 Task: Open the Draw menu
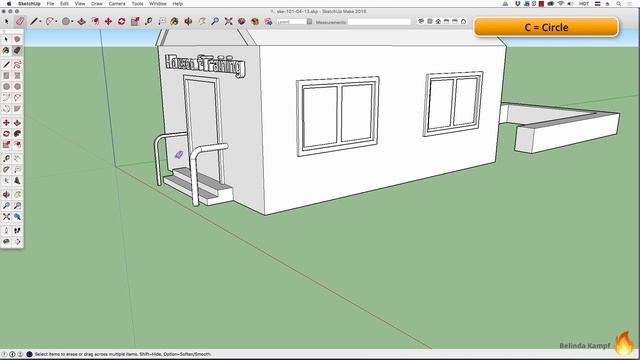(97, 4)
